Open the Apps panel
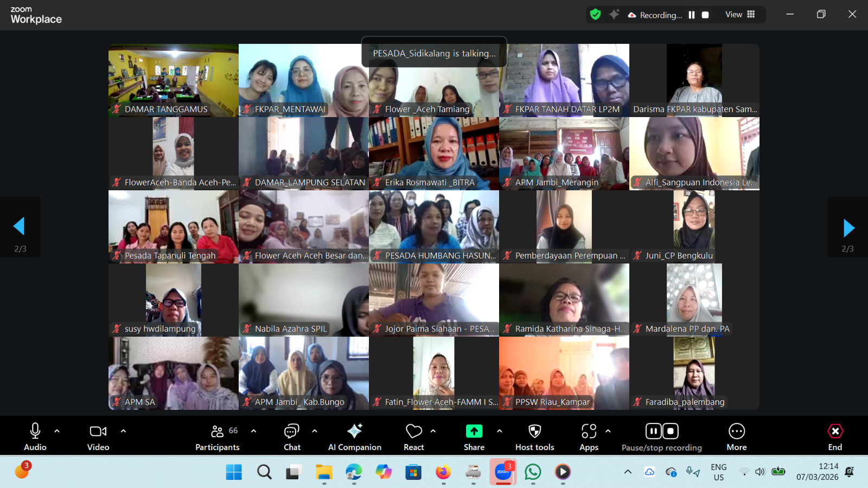The height and width of the screenshot is (488, 868). [589, 436]
